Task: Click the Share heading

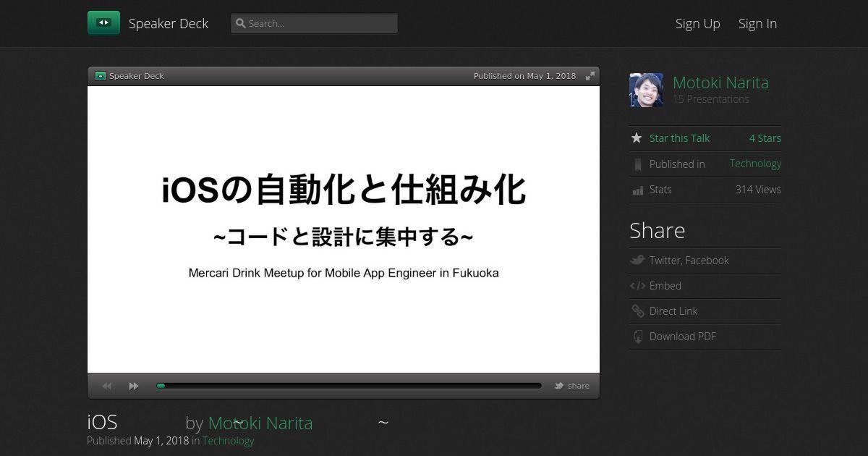Action: coord(657,230)
